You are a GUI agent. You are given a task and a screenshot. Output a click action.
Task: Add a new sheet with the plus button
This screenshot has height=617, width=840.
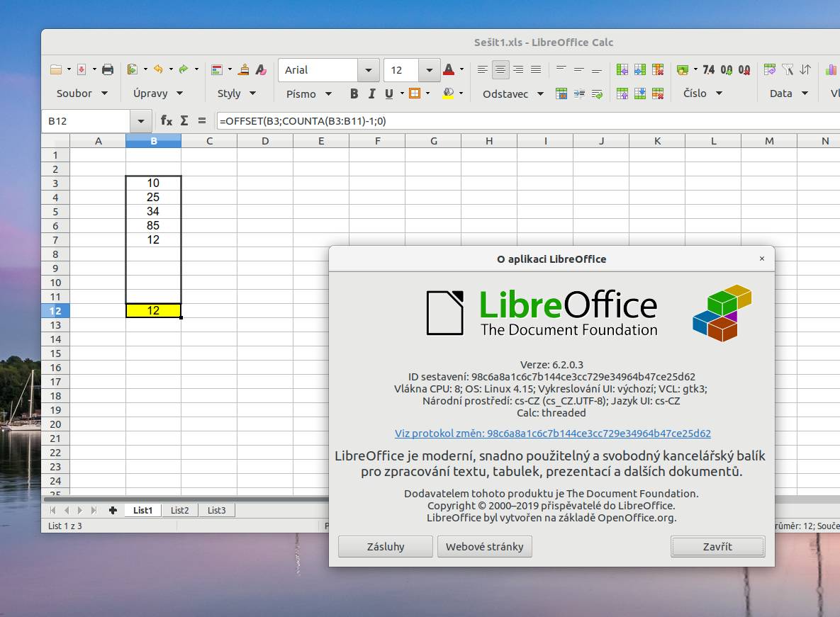coord(113,511)
